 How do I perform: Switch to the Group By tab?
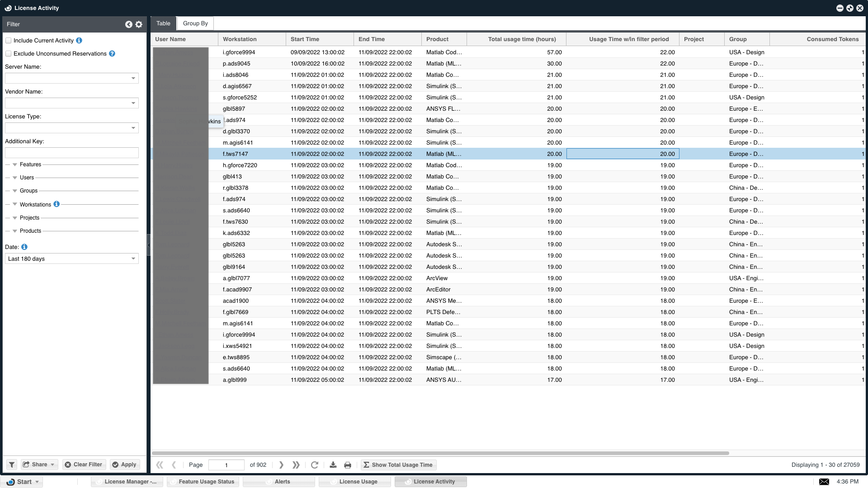point(195,23)
